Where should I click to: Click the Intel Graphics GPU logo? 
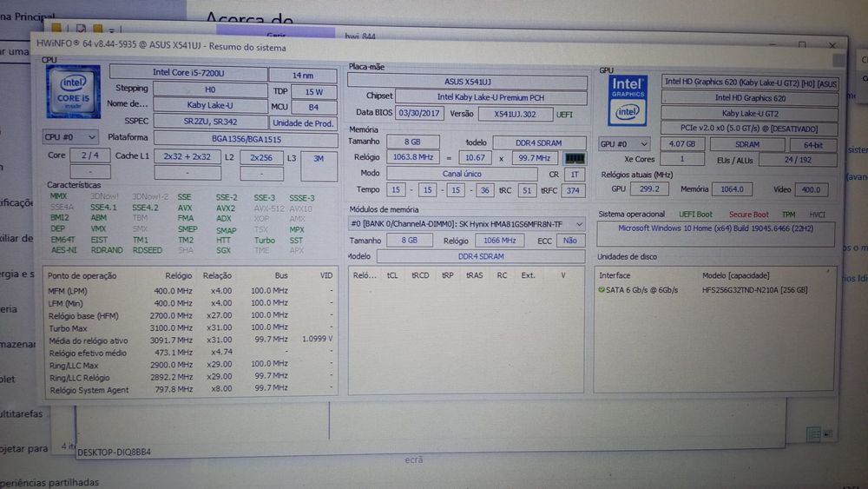pos(628,101)
